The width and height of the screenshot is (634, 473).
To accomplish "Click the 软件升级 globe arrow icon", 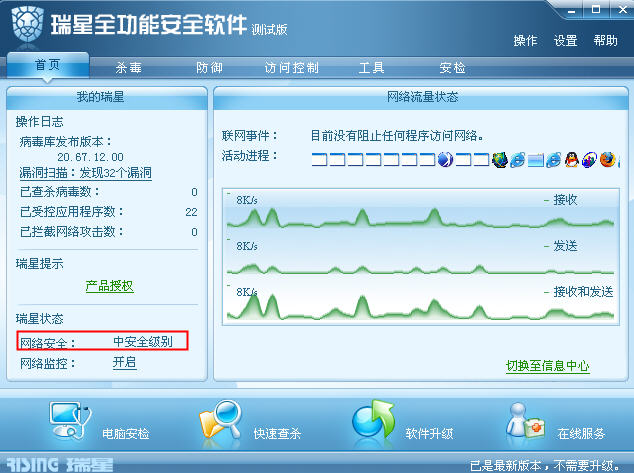I will tap(372, 420).
